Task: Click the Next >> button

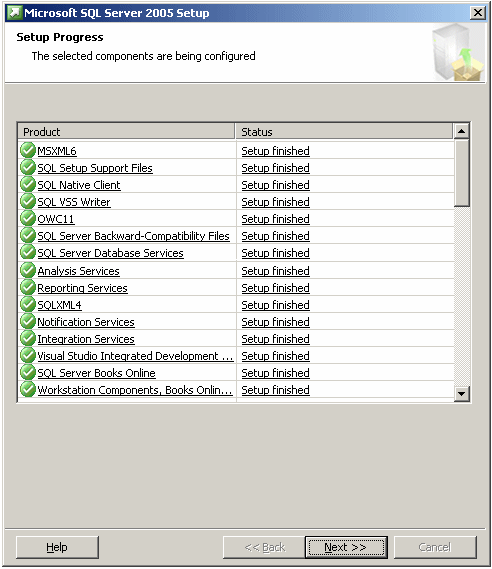Action: (x=346, y=547)
